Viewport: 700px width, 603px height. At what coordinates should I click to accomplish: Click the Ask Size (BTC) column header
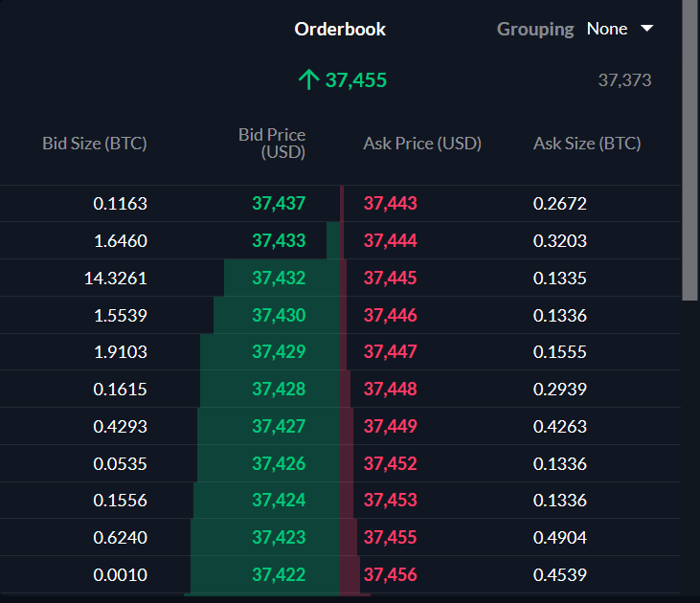(587, 144)
